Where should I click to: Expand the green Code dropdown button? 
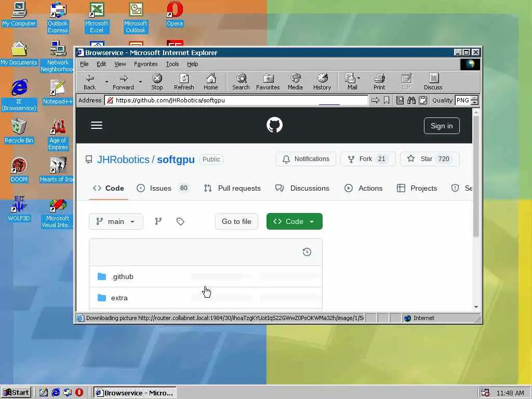click(x=294, y=221)
